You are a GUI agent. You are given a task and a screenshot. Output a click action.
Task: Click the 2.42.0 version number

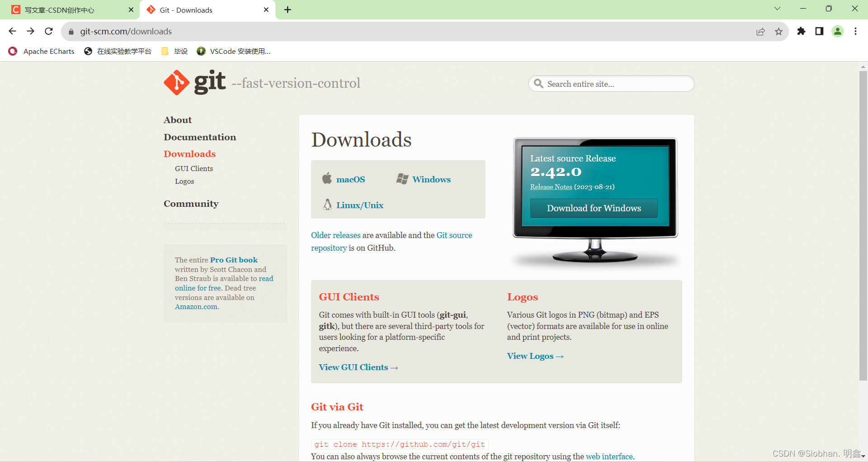(556, 172)
